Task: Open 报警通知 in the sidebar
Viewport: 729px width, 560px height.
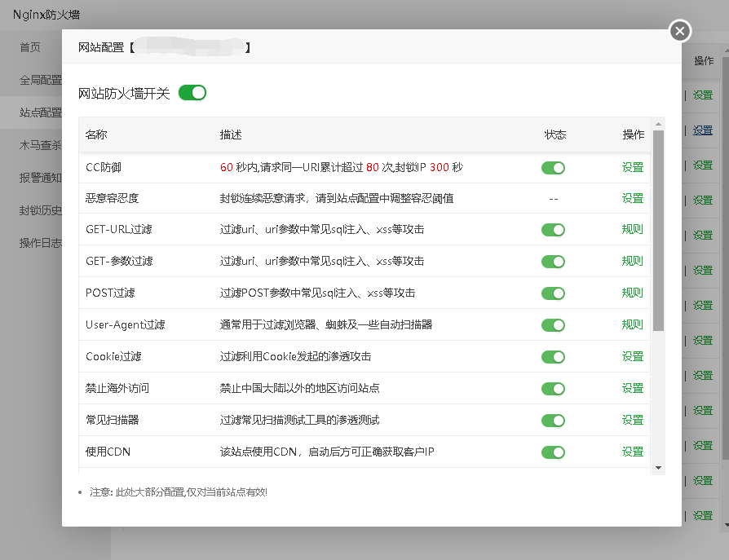Action: (x=41, y=178)
